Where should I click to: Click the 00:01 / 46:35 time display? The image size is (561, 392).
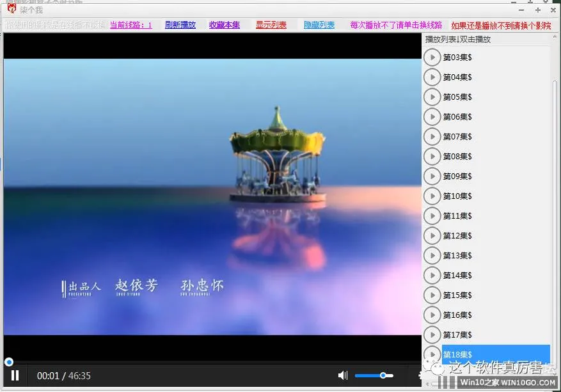[64, 376]
